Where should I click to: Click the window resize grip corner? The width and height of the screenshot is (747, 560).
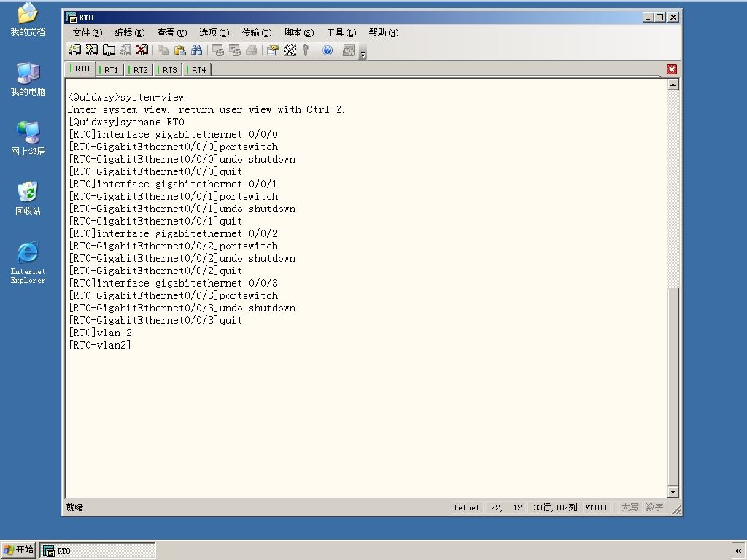(676, 510)
